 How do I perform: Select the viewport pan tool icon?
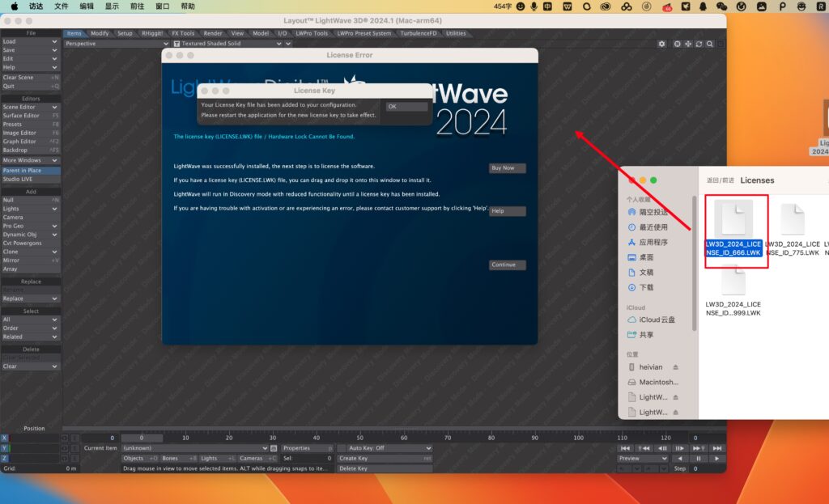pyautogui.click(x=689, y=44)
